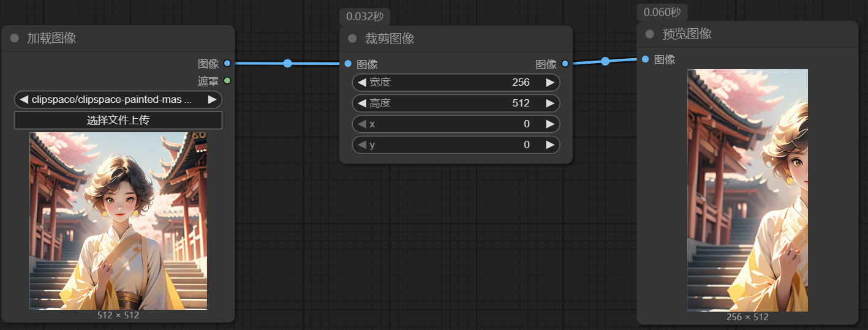Click the cropped preview image in 预览图像
Image resolution: width=868 pixels, height=330 pixels.
tap(747, 190)
